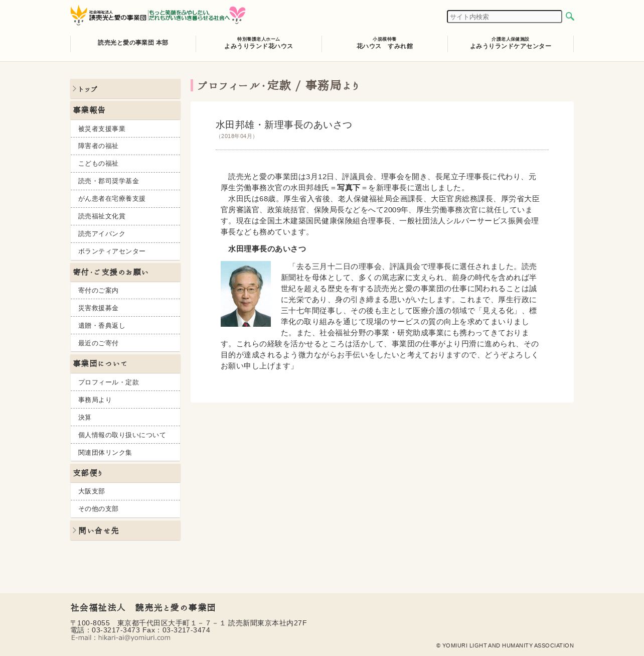Go to トップ in the sidebar
This screenshot has height=656, width=644.
click(x=125, y=89)
